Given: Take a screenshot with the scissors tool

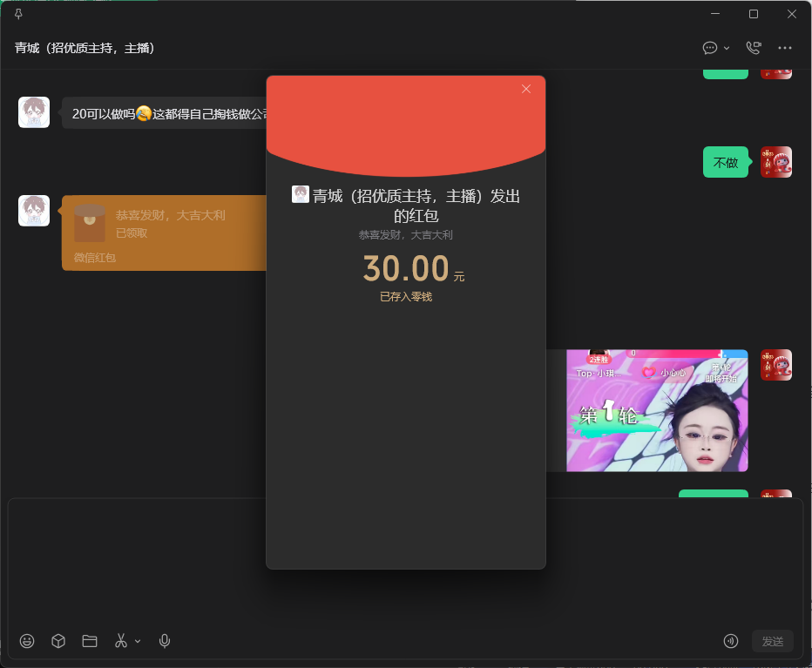Looking at the screenshot, I should point(120,641).
